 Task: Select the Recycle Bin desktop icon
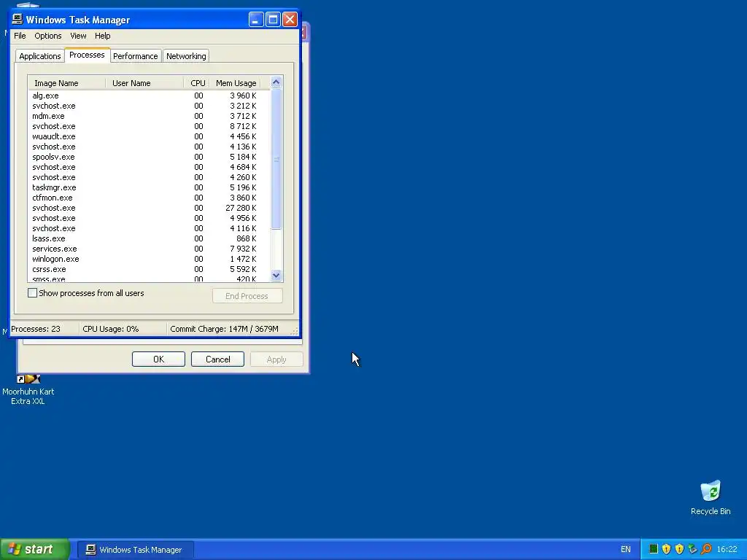[711, 497]
